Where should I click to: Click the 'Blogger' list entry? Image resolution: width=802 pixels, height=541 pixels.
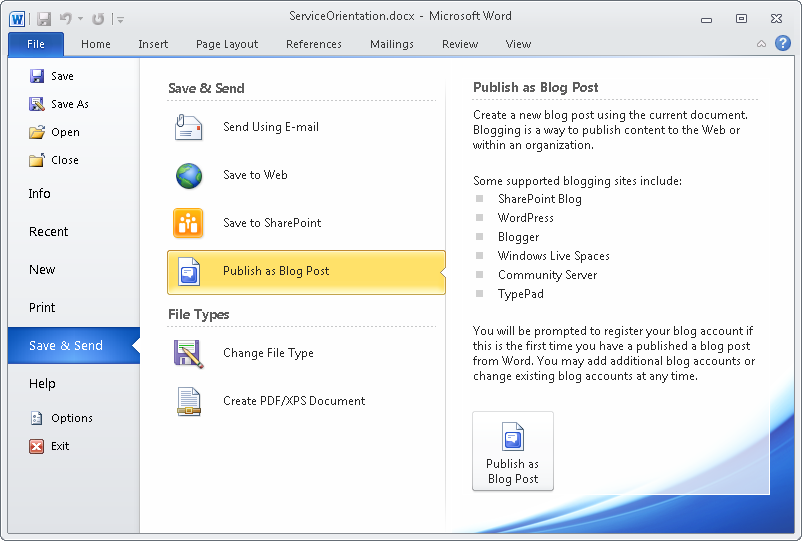click(x=519, y=237)
